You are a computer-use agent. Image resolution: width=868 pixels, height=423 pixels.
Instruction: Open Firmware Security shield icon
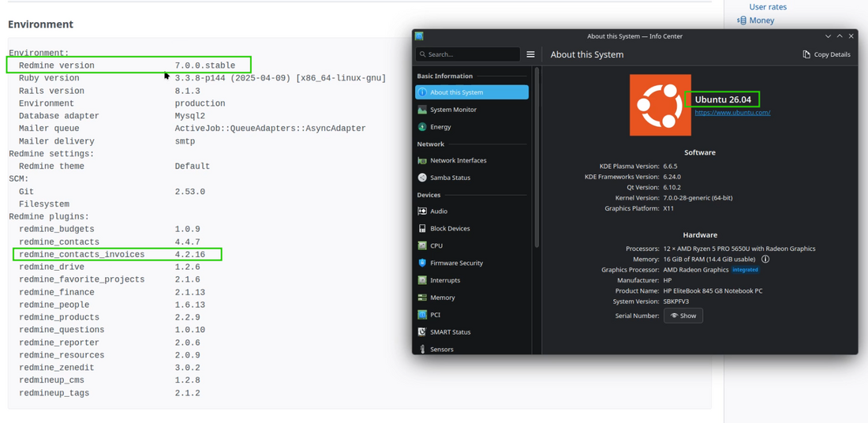tap(422, 263)
